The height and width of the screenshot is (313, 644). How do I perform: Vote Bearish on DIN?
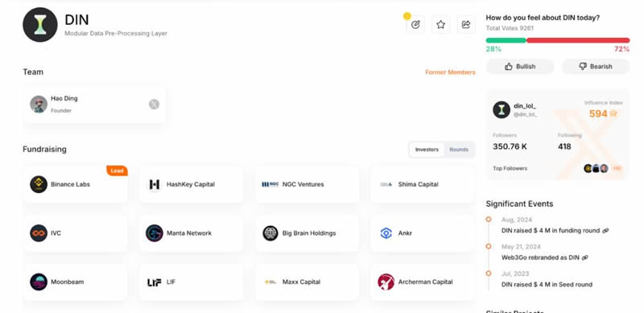(596, 67)
